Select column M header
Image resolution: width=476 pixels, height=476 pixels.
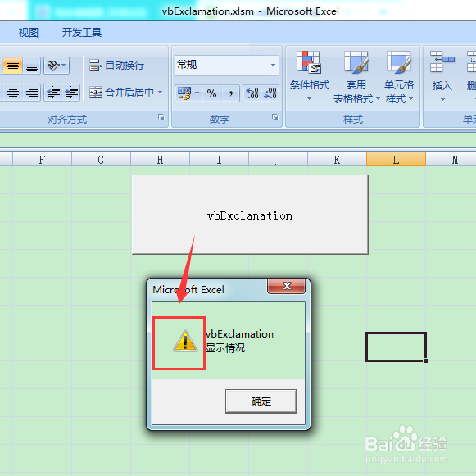[451, 160]
